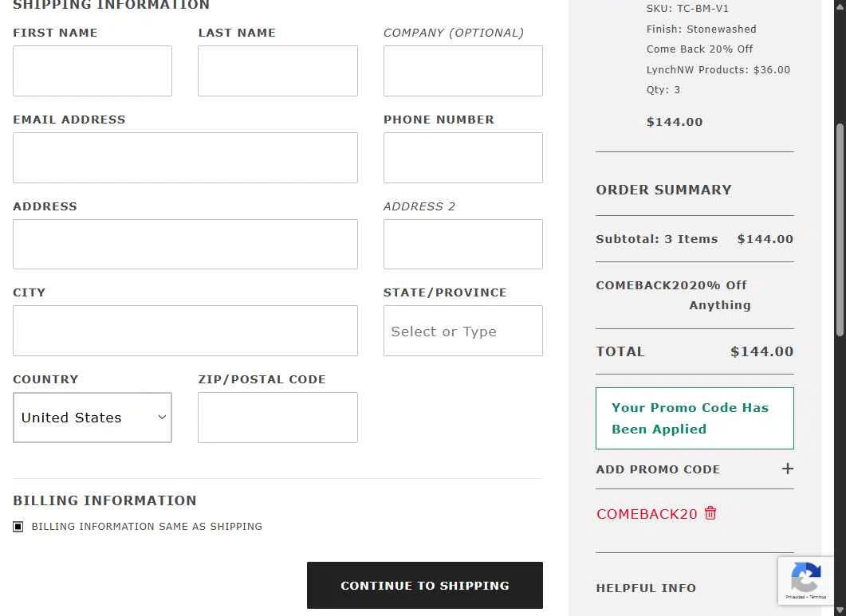
Task: Select the Last Name text box
Action: (277, 71)
